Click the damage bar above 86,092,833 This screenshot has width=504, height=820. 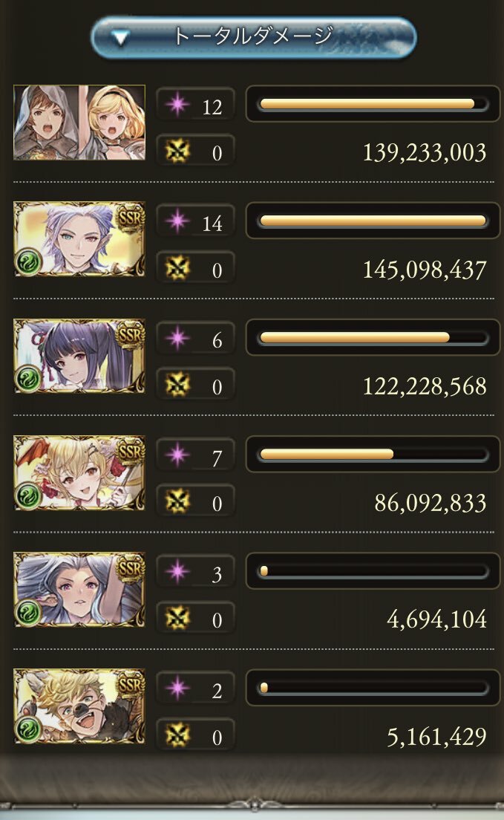(x=373, y=455)
